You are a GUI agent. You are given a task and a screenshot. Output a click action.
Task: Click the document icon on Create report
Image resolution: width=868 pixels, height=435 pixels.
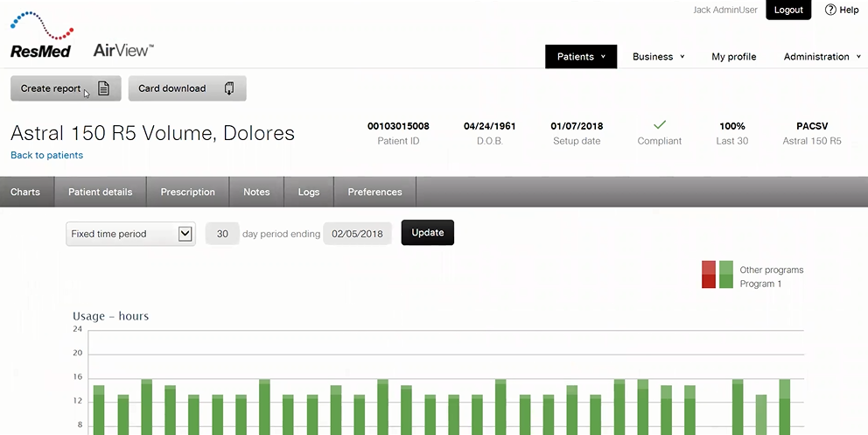[103, 88]
